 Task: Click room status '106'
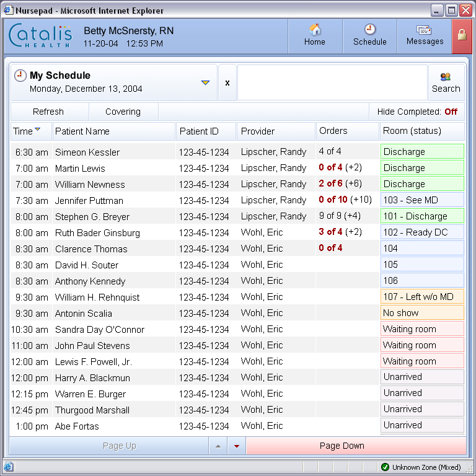pyautogui.click(x=422, y=280)
